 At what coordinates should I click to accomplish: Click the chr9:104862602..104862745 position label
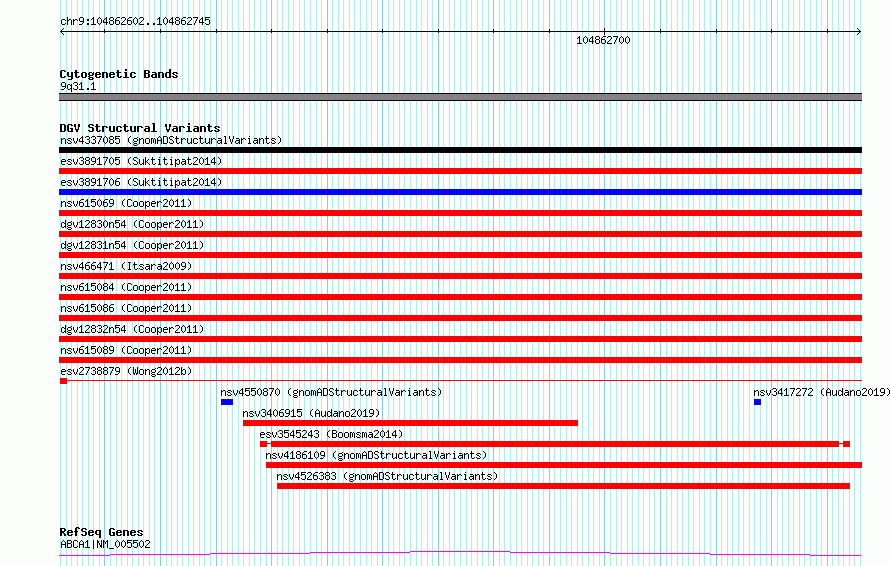pyautogui.click(x=135, y=21)
